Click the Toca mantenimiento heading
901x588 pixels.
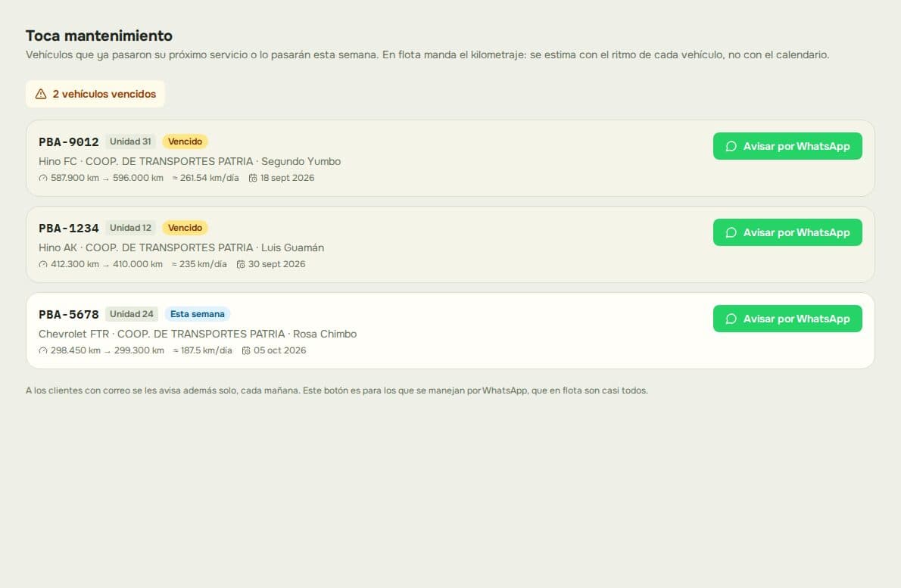click(x=99, y=36)
